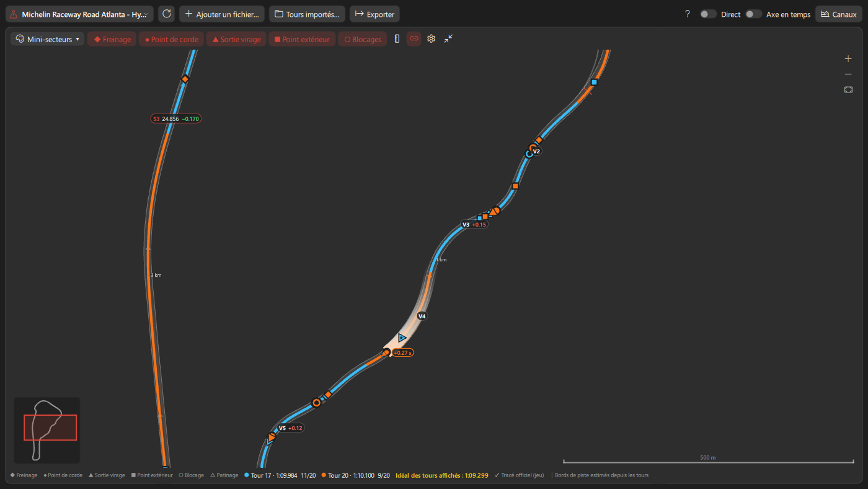The height and width of the screenshot is (489, 868).
Task: Click the fit-to-view icon under the zoom buttons
Action: (x=848, y=89)
